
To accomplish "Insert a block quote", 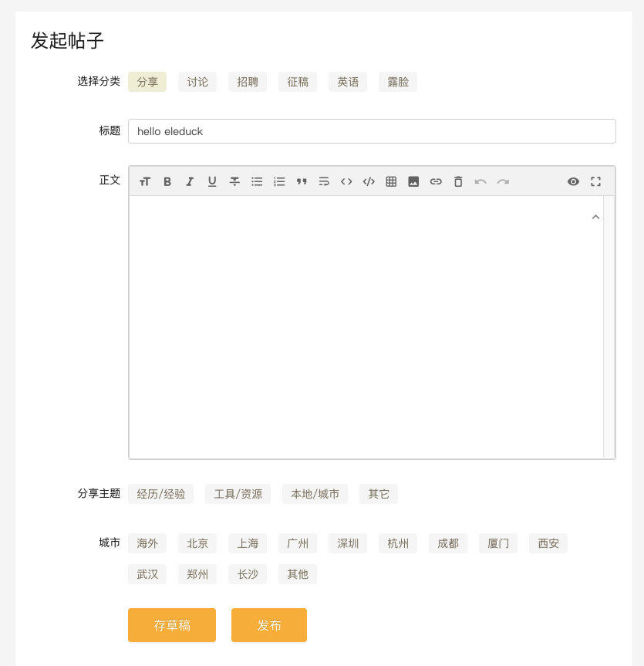I will 302,182.
